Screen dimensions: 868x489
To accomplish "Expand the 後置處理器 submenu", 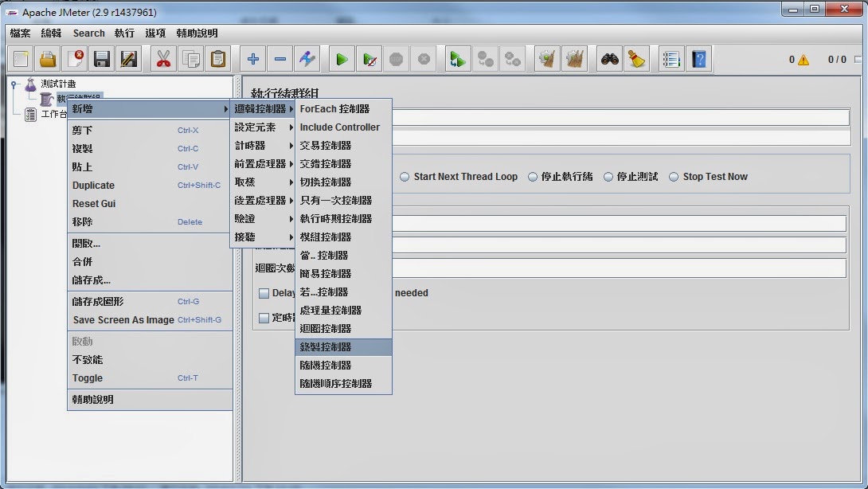I will (263, 201).
